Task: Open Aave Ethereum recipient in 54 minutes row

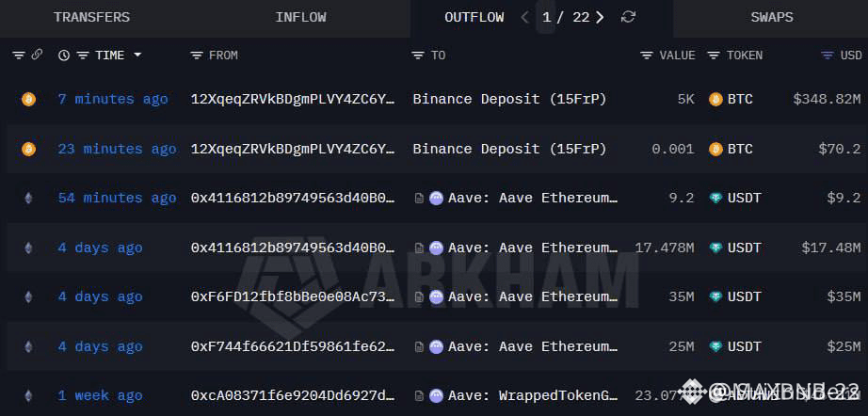Action: point(533,198)
